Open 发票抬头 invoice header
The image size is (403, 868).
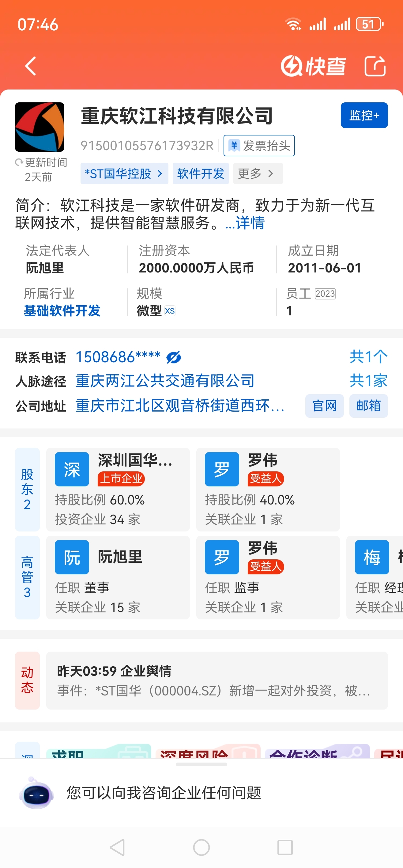tap(259, 146)
